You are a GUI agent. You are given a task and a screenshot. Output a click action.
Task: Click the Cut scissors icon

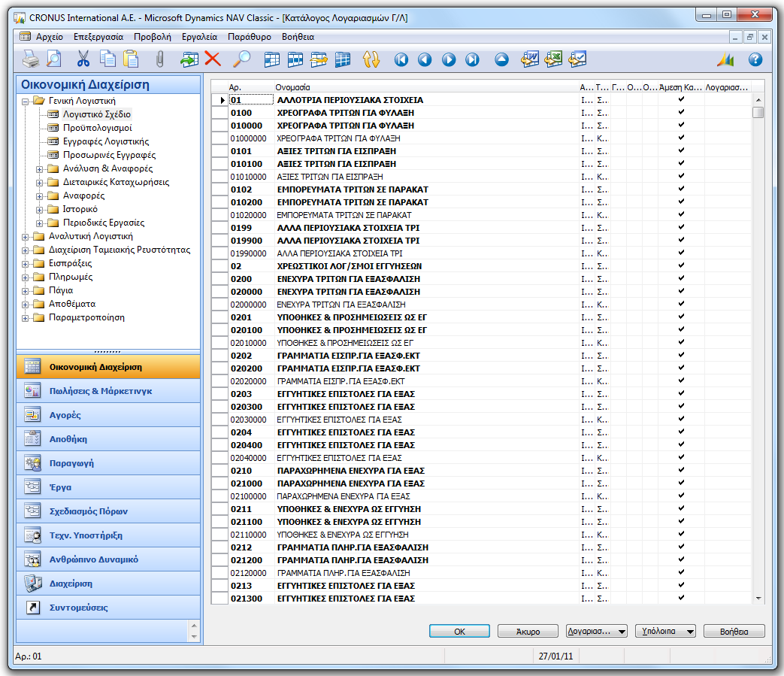(83, 59)
